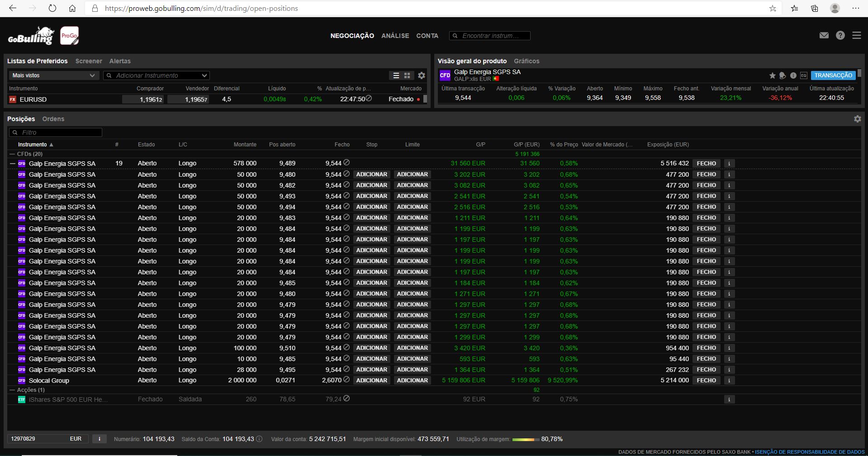This screenshot has height=456, width=868.
Task: Add Galp Energia to favorites star
Action: 772,75
